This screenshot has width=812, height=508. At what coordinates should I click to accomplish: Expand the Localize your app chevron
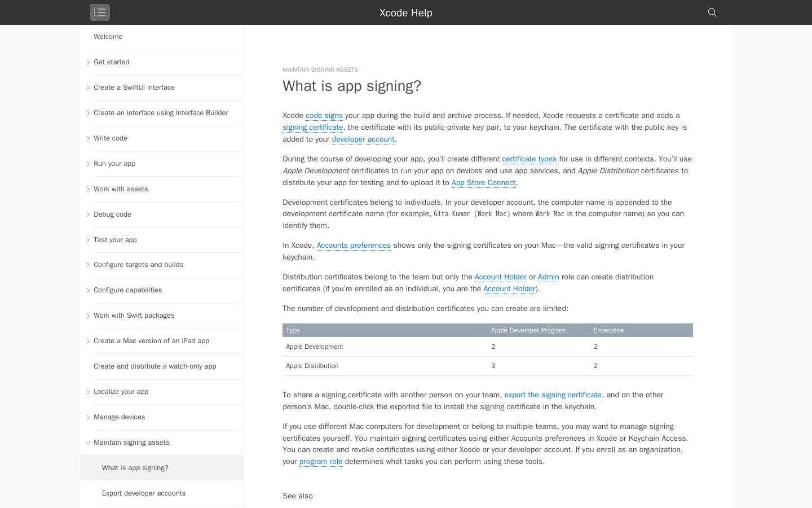tap(88, 392)
